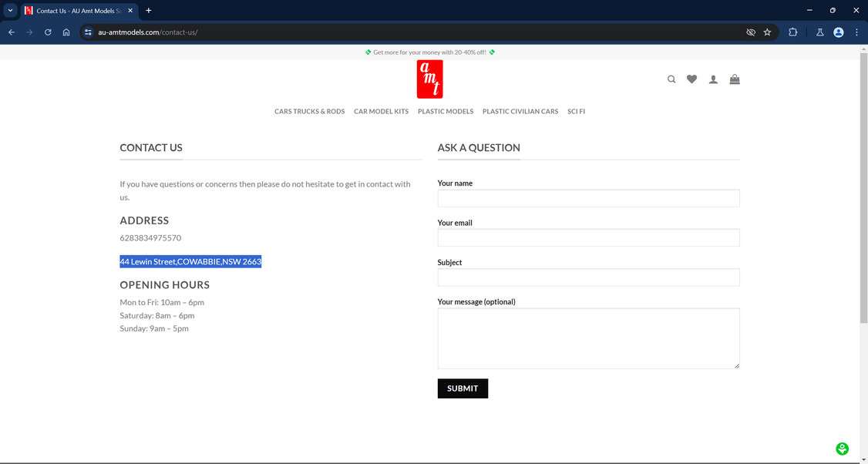Open Plastic Civilian Cars menu
This screenshot has height=464, width=868.
click(x=520, y=111)
